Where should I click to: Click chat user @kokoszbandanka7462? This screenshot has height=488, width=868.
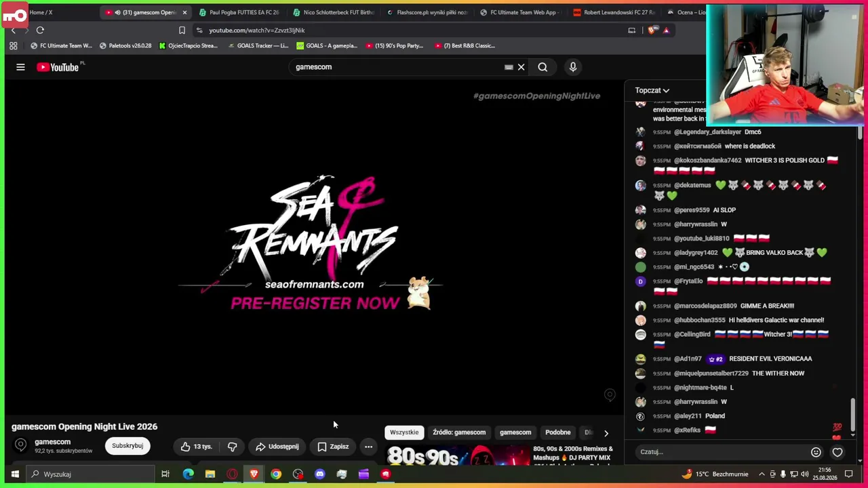[x=707, y=161]
